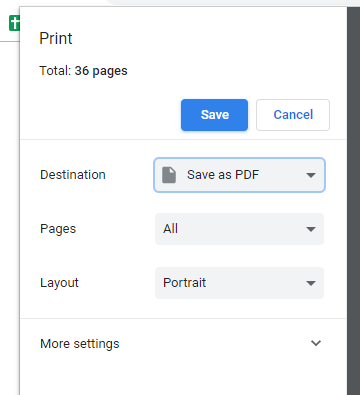Click the Pages label
360x395 pixels.
click(58, 229)
